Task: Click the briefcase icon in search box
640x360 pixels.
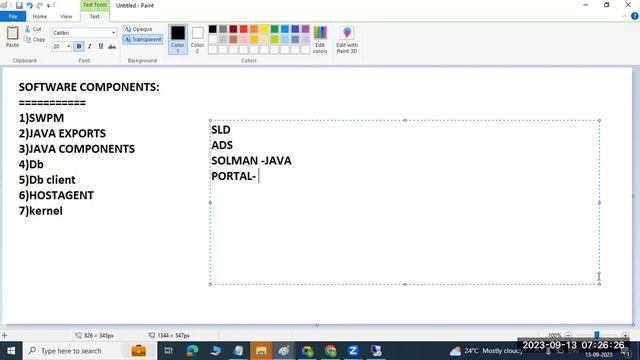Action: coord(139,351)
